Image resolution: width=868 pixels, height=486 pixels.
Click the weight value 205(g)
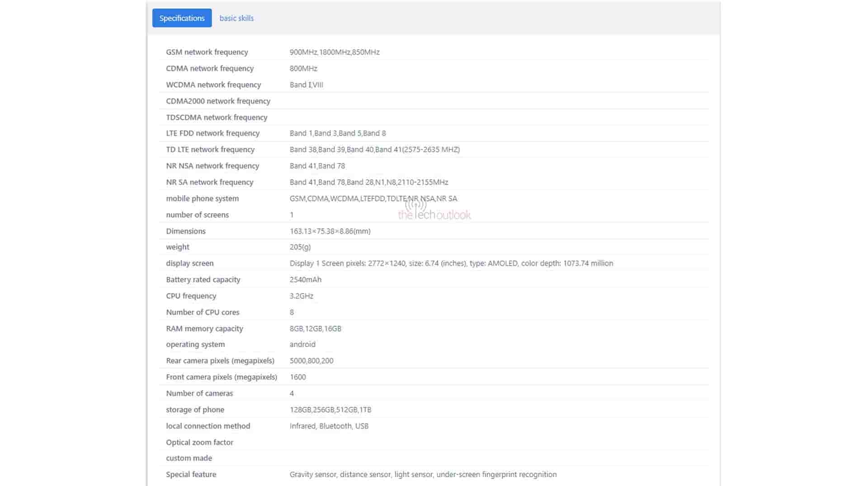coord(300,247)
